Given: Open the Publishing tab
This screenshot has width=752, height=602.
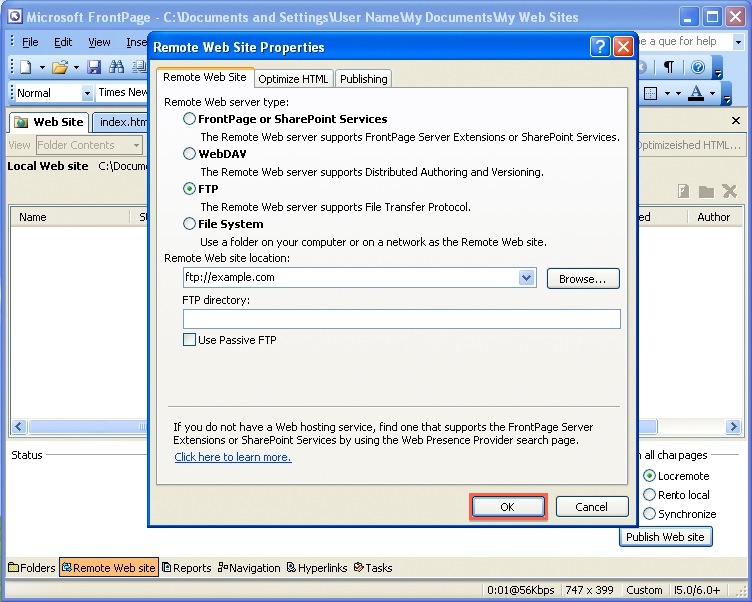Looking at the screenshot, I should pos(363,79).
